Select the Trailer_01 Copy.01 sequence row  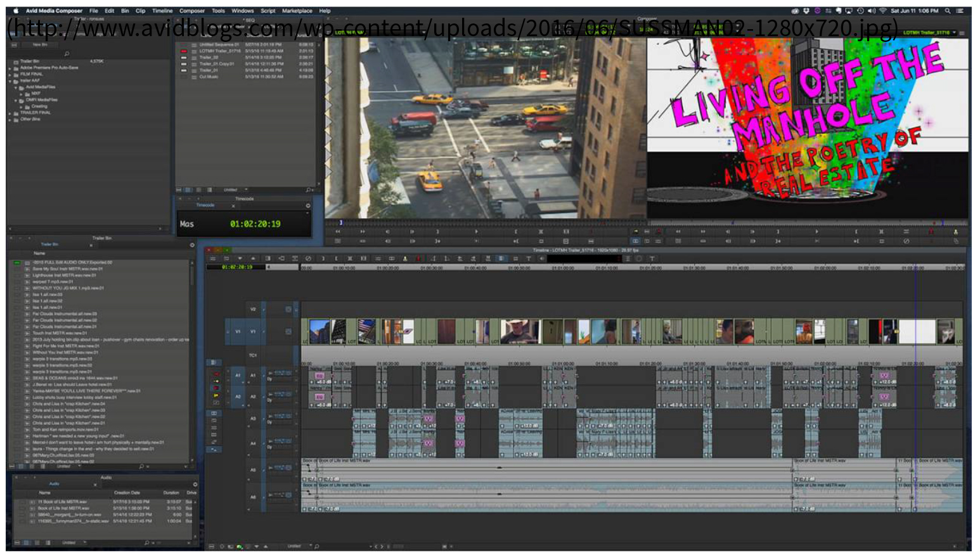(245, 64)
